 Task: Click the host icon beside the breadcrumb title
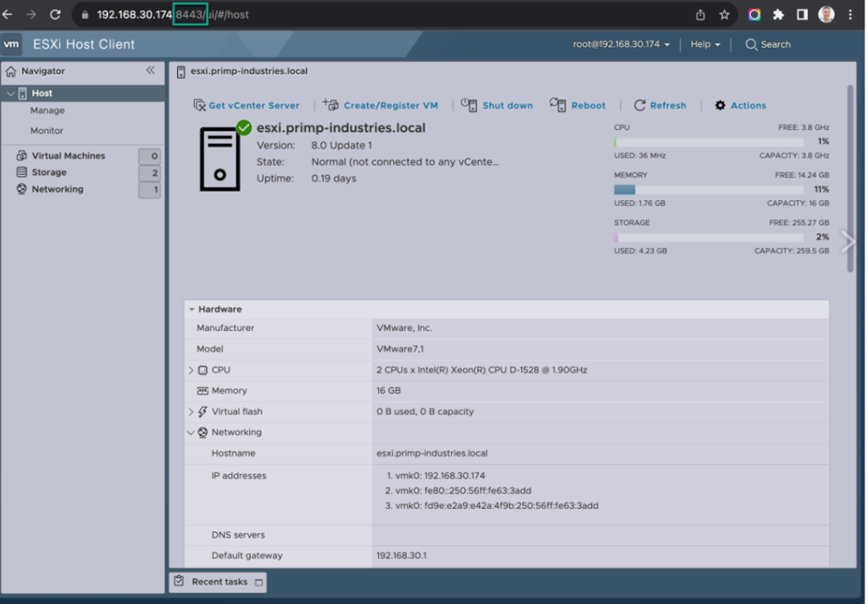pos(181,71)
